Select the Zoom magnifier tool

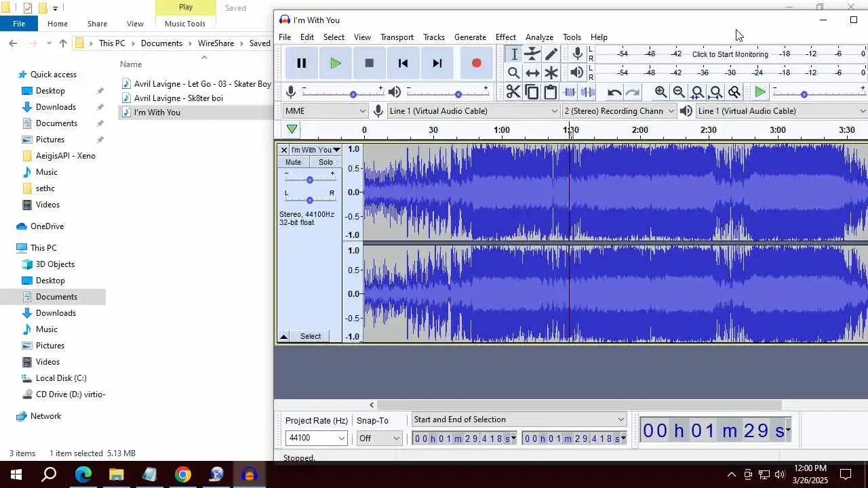[x=514, y=73]
